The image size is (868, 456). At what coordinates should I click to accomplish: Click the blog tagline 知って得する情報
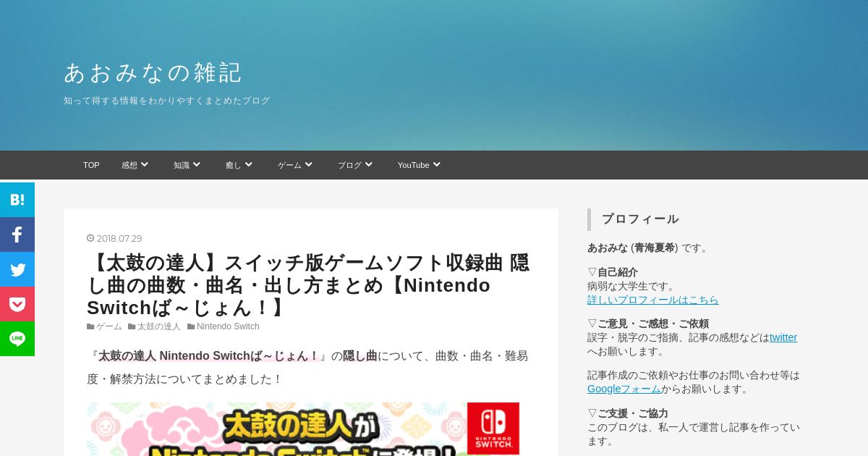(x=167, y=101)
